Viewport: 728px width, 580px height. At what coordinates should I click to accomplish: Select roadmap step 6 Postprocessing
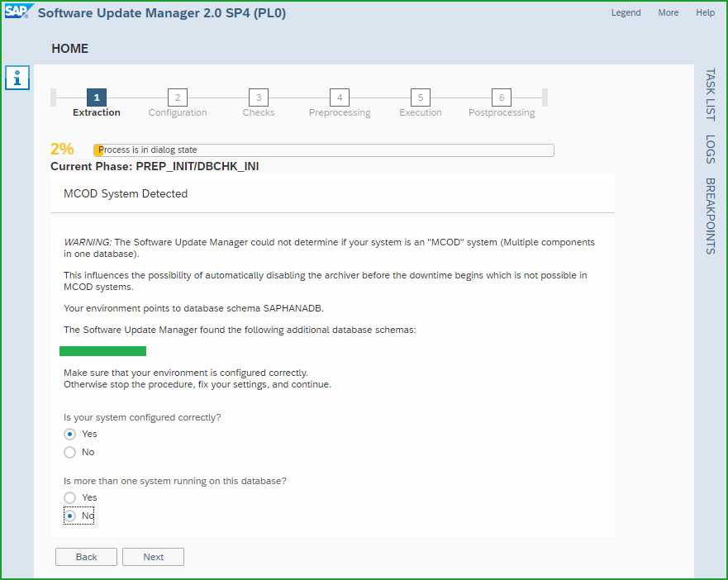[502, 97]
